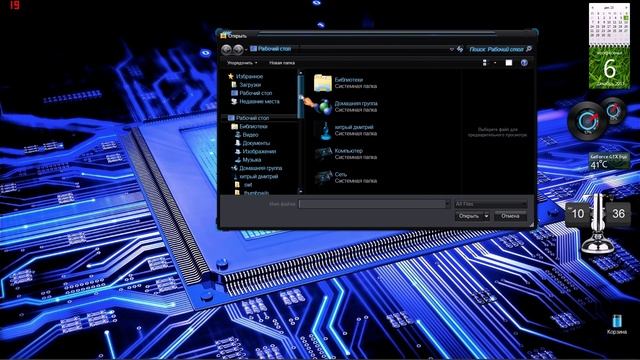Go back with the Back arrow button
The width and height of the screenshot is (640, 360).
tap(226, 49)
